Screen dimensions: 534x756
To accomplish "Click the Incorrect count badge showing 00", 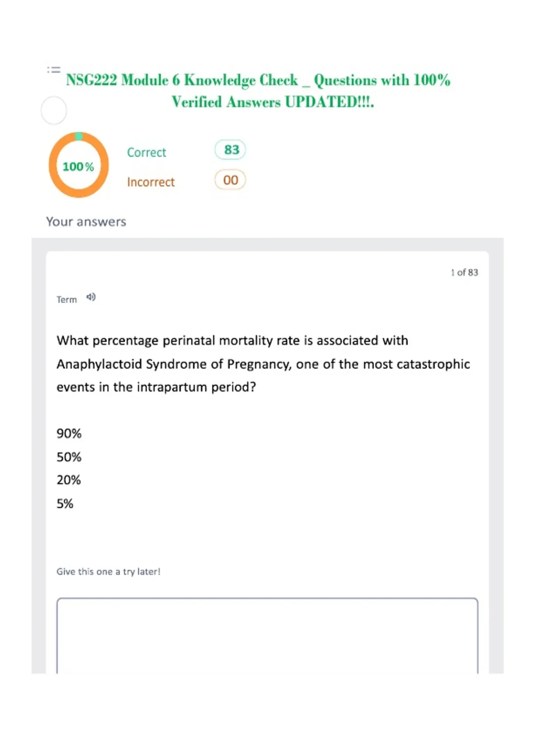I will 230,180.
